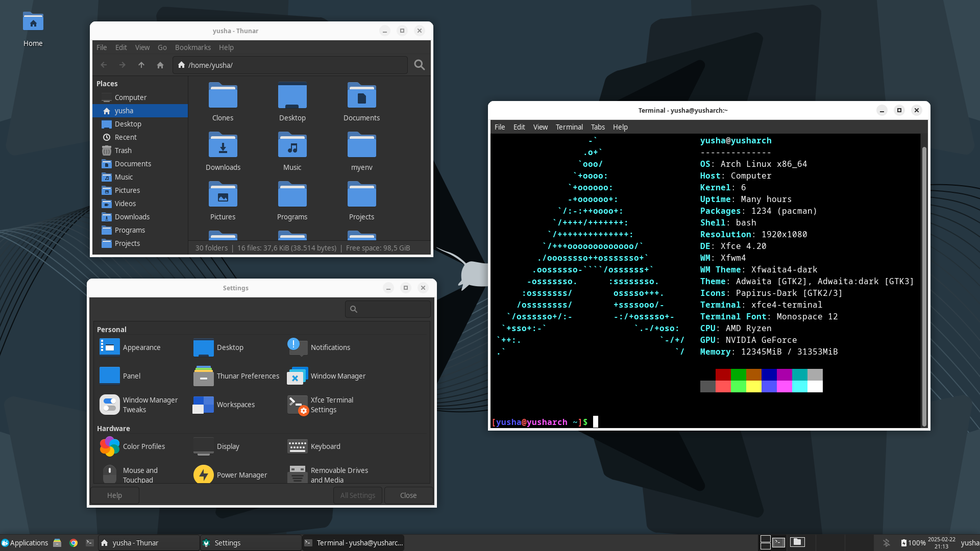This screenshot has width=980, height=551.
Task: Open Appearance settings
Action: (x=130, y=347)
